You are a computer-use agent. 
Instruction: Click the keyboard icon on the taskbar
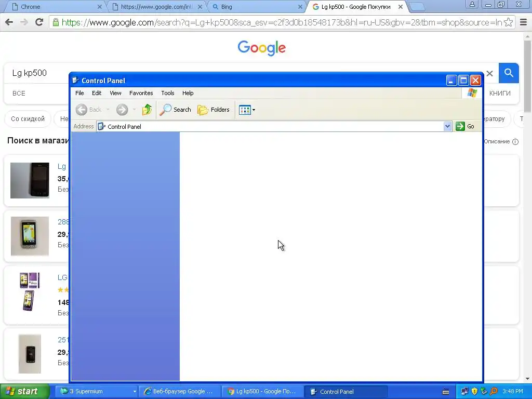pyautogui.click(x=446, y=392)
